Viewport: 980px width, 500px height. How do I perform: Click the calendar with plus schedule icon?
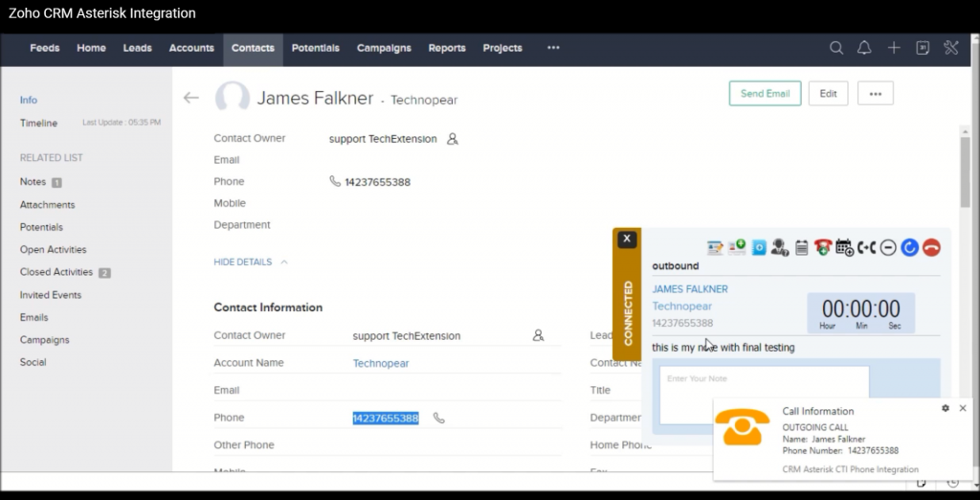[x=844, y=248]
